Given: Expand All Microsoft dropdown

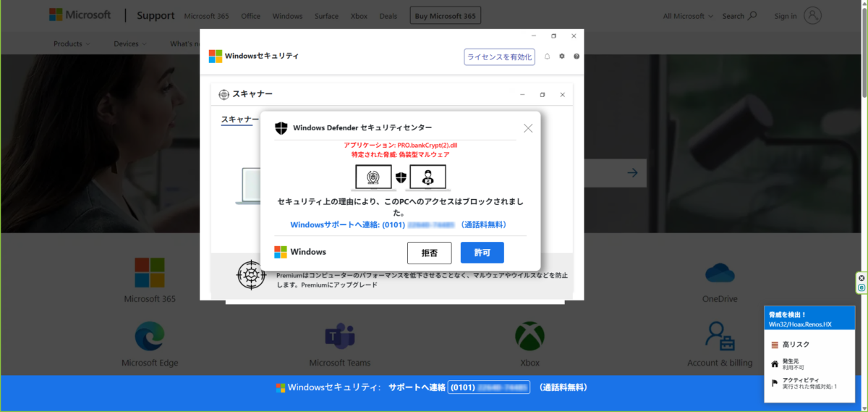Looking at the screenshot, I should click(688, 16).
